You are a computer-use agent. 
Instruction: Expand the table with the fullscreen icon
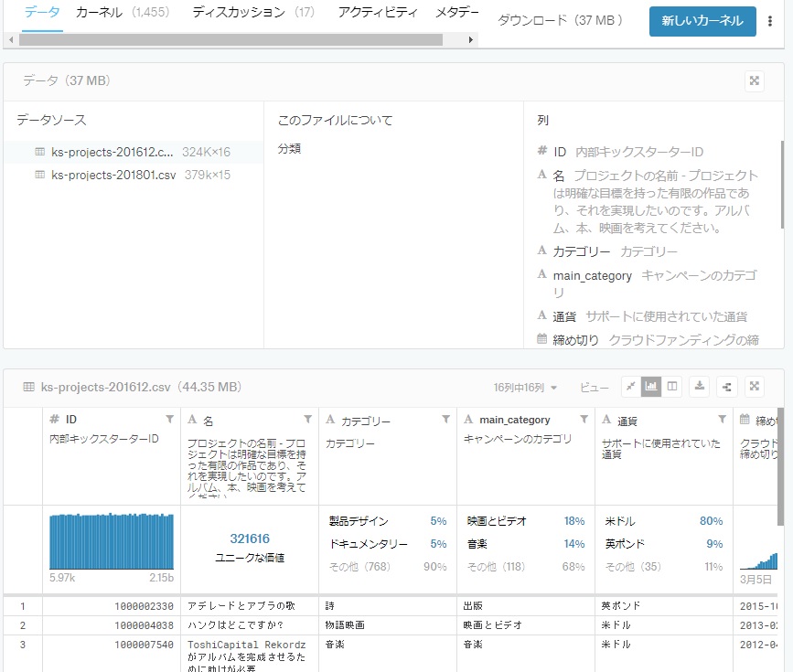754,387
